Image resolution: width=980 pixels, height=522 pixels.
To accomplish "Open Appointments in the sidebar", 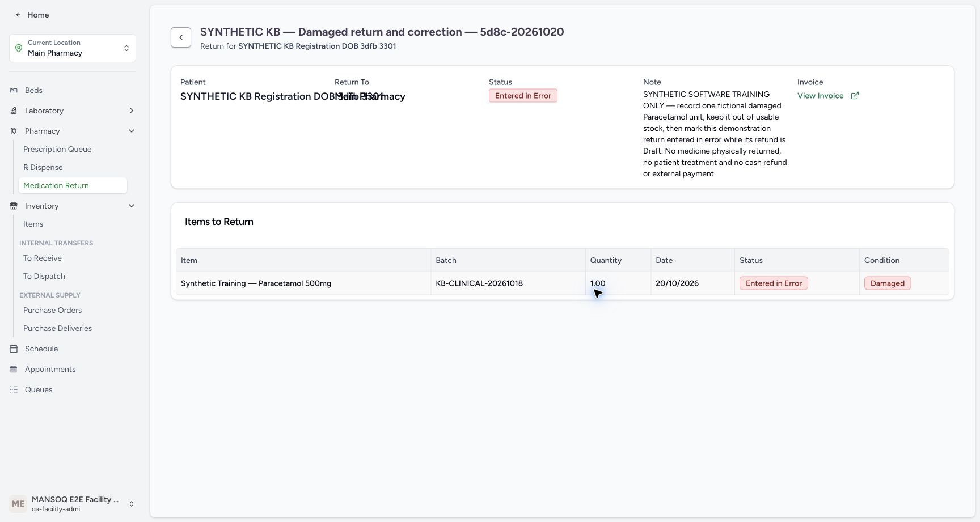I will [x=50, y=369].
